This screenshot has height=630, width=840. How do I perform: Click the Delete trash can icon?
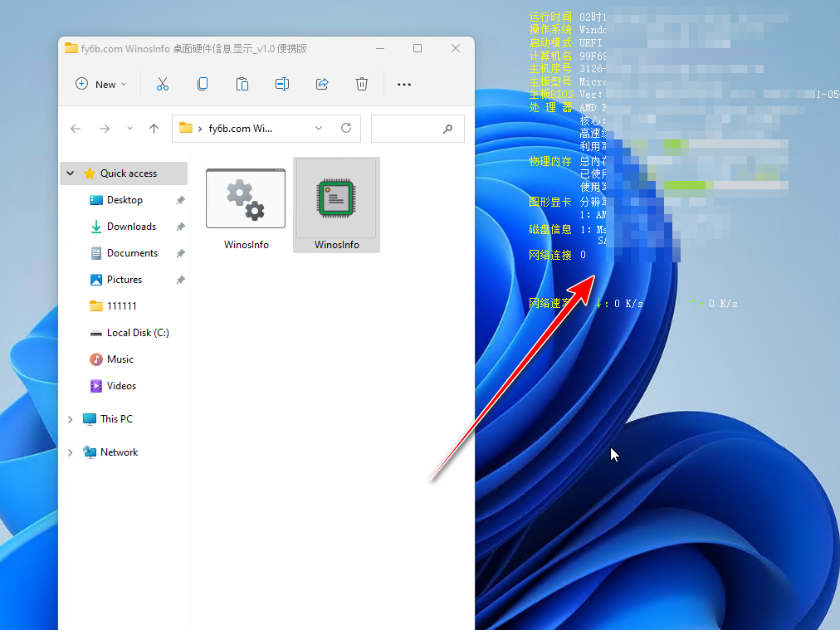[x=362, y=84]
